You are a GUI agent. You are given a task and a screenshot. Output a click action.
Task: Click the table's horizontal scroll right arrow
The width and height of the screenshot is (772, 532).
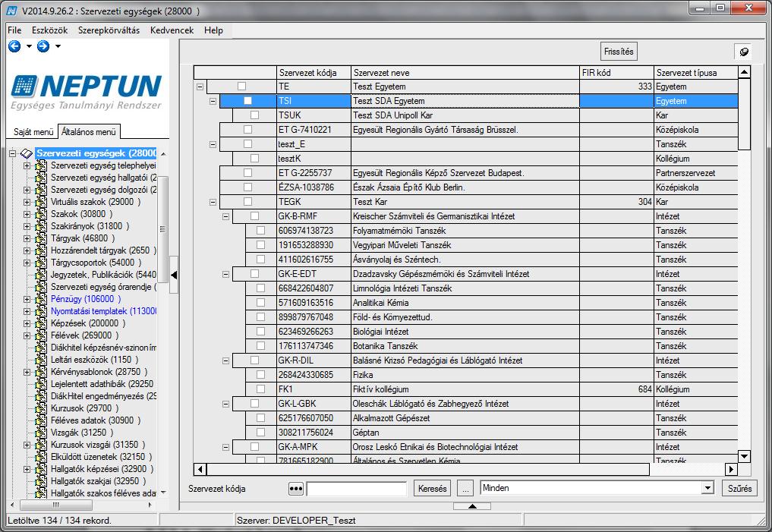click(732, 469)
